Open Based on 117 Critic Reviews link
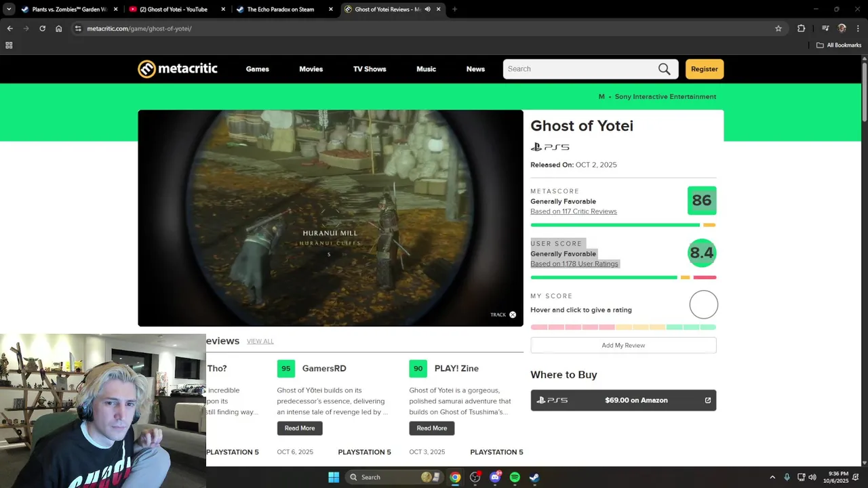 pyautogui.click(x=574, y=211)
